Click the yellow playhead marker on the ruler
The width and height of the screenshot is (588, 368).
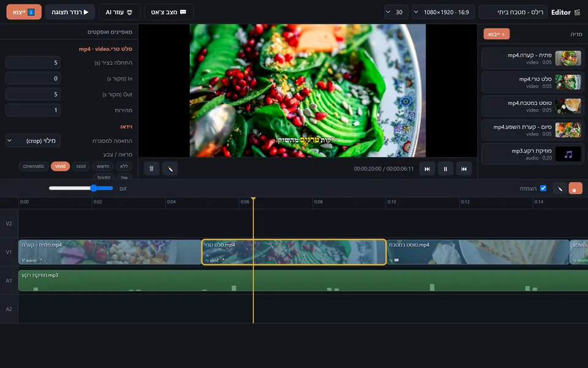[254, 199]
